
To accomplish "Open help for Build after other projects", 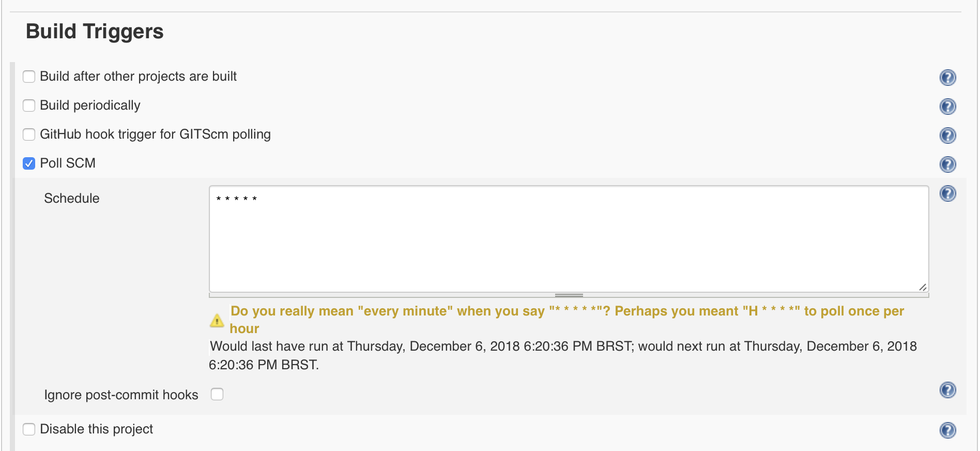I will [947, 78].
